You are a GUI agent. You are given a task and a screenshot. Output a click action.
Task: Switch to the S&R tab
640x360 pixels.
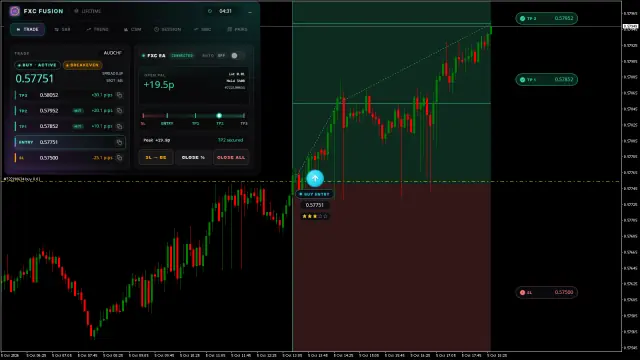[62, 29]
